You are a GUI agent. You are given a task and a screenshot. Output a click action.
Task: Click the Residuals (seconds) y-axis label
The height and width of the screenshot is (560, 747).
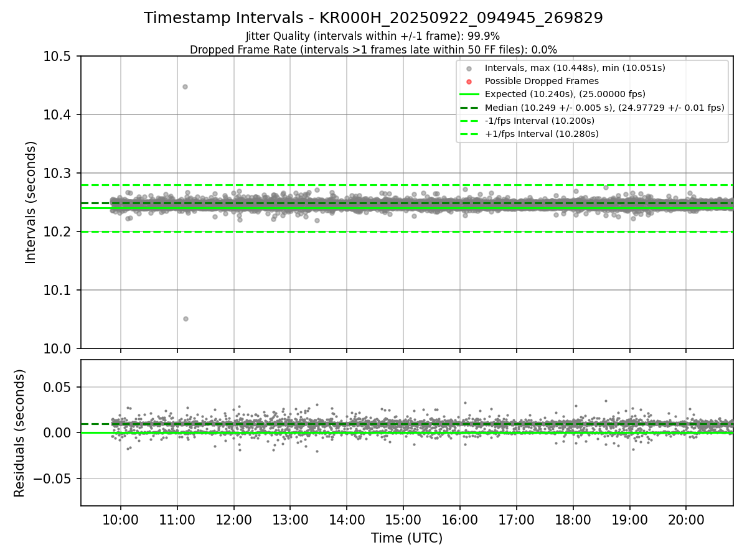(19, 433)
